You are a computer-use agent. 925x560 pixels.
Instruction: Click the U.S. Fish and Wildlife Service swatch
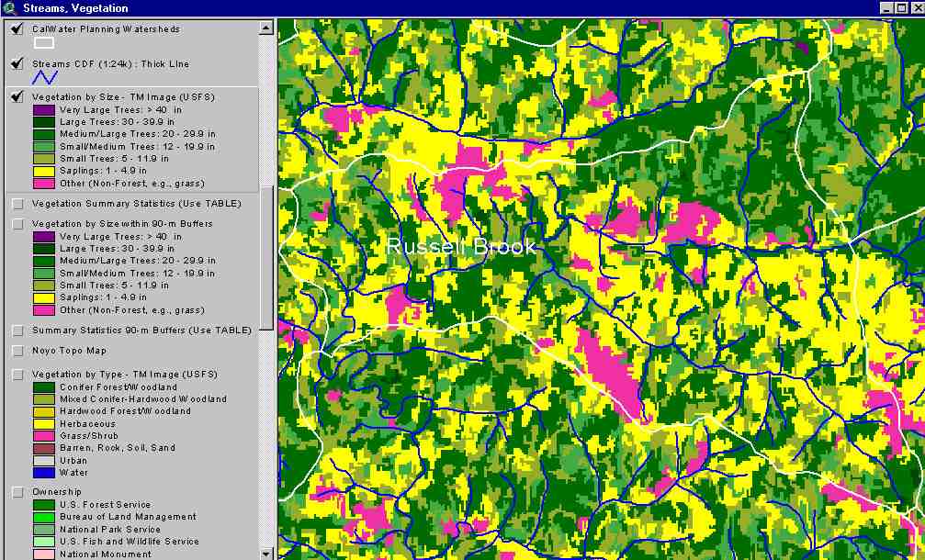(44, 541)
